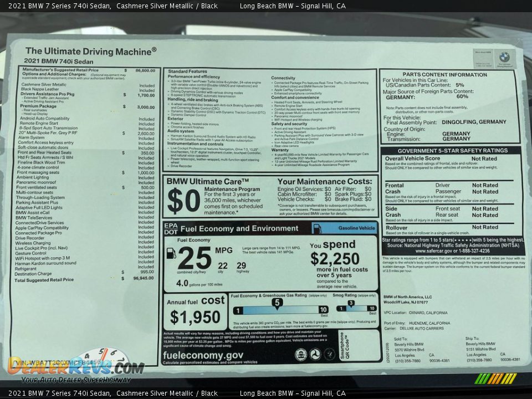Click 'Ship To' Beverly Hills BMW block
Screen dimensions: 532x399
coord(493,349)
